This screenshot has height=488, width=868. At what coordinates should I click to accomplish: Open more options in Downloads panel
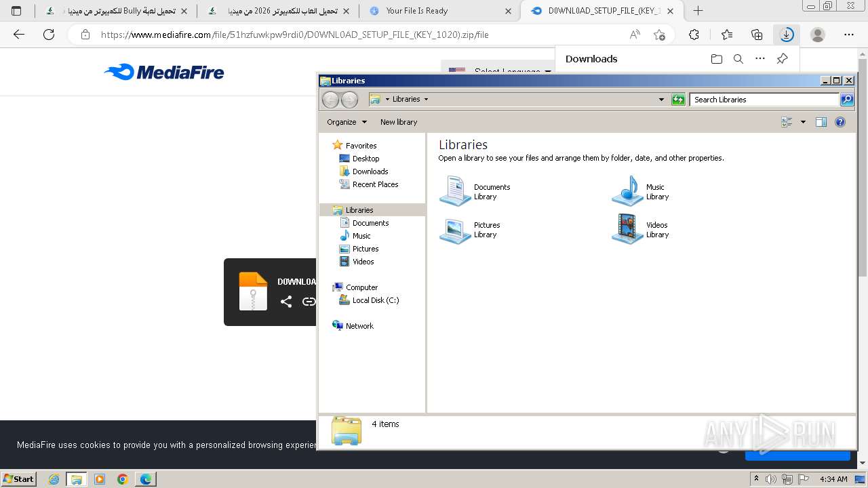(x=760, y=59)
